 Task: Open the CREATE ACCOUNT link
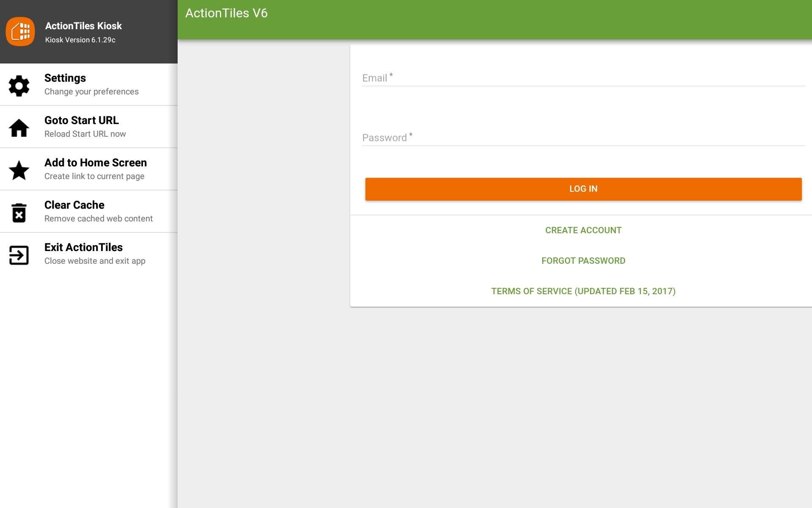583,230
